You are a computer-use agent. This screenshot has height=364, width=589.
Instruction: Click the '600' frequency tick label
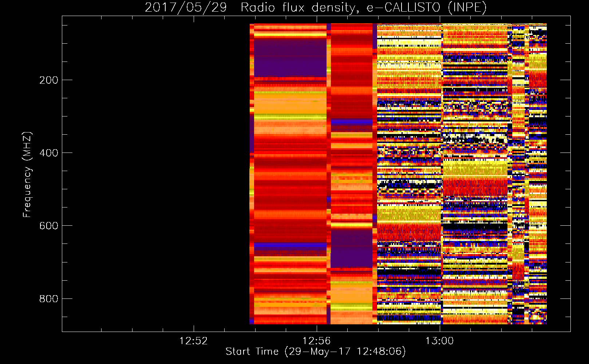(x=49, y=226)
